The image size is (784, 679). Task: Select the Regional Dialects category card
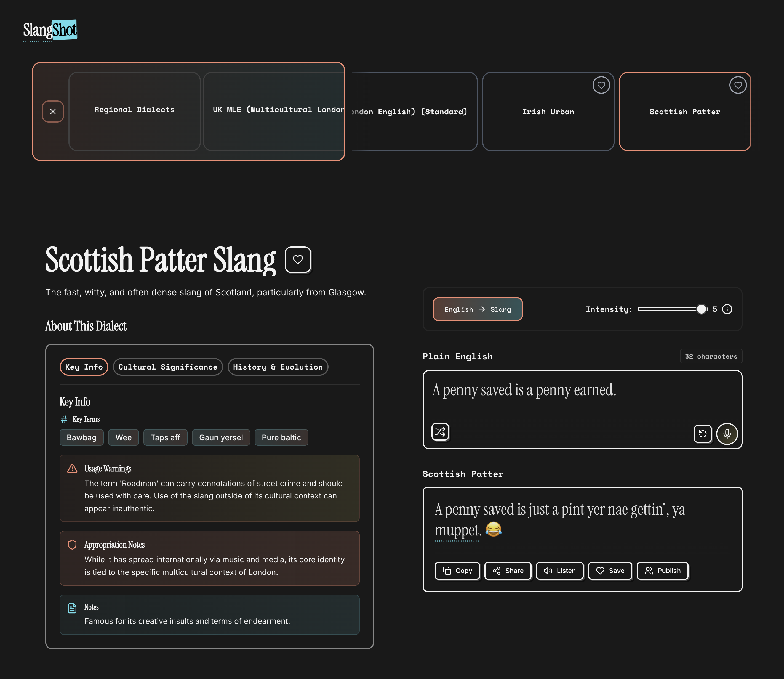click(134, 111)
